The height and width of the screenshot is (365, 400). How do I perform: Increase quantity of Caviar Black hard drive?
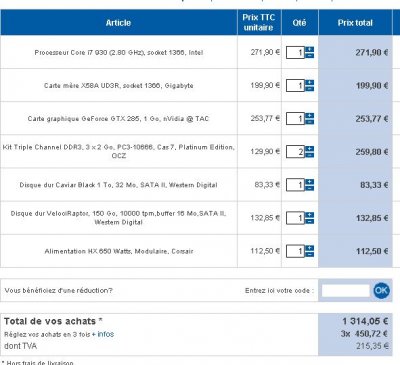tap(310, 182)
